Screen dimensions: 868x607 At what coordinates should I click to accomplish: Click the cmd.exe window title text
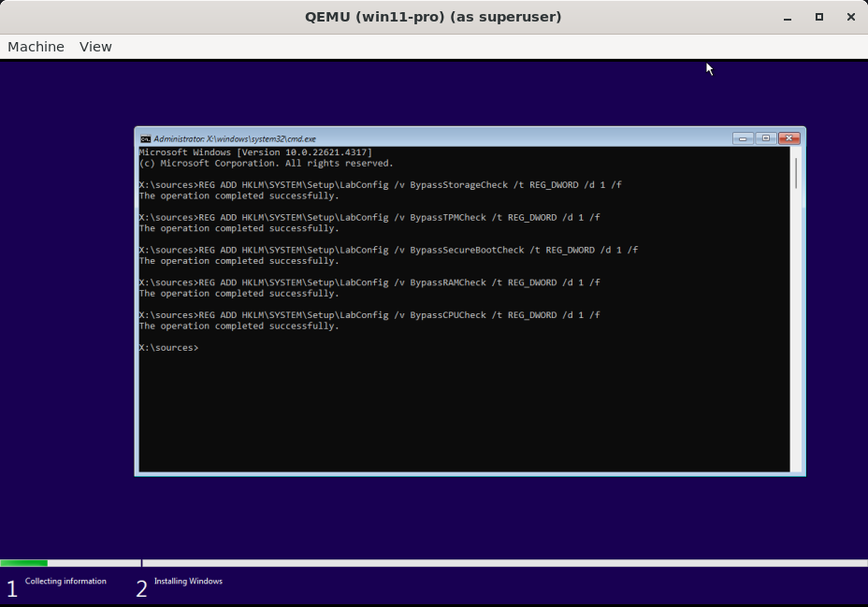(235, 138)
